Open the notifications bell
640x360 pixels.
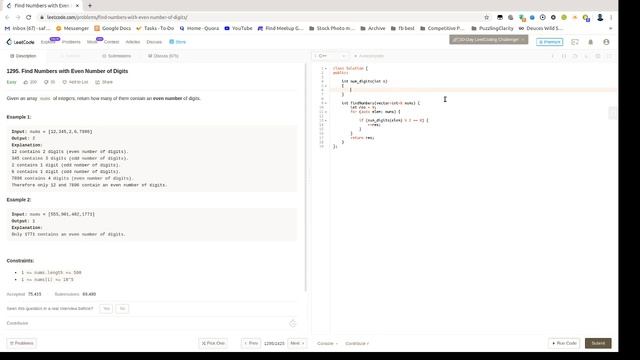[590, 42]
